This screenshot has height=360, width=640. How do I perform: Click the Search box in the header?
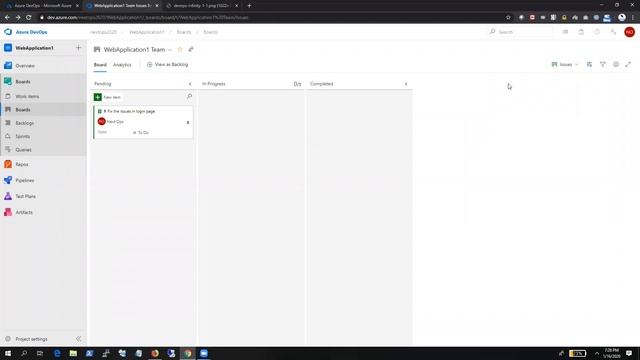pyautogui.click(x=520, y=32)
